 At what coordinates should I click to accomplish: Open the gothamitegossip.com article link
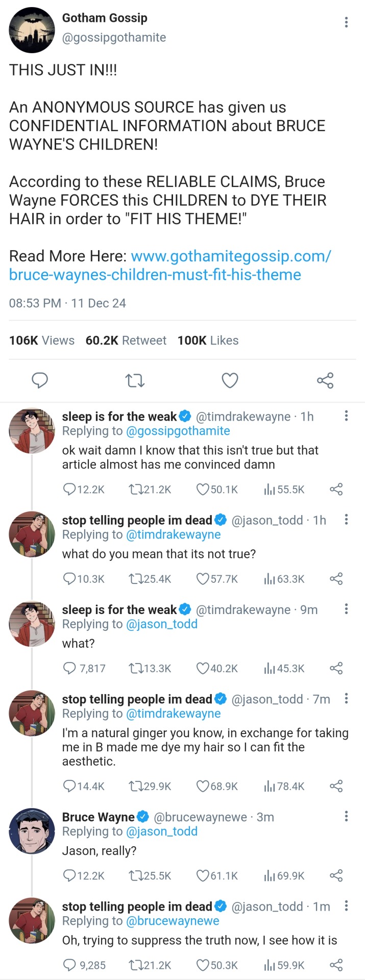171,265
